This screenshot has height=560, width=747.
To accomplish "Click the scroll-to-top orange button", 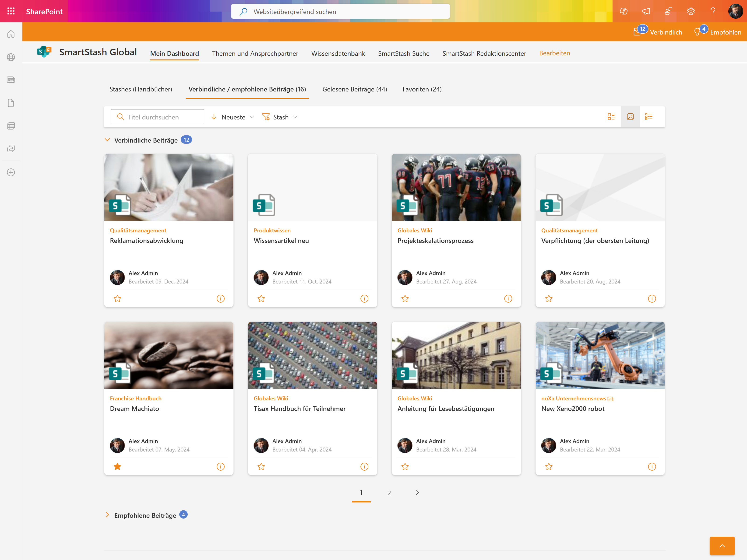I will (722, 546).
